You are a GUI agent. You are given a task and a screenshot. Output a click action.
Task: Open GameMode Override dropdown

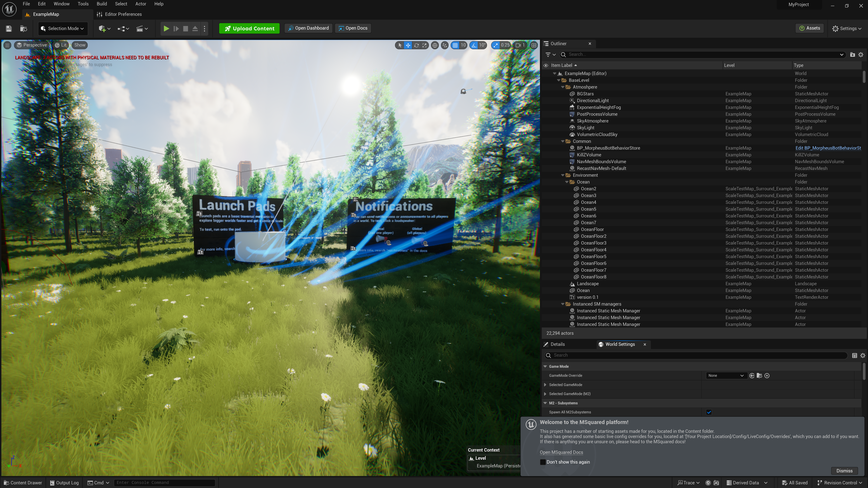[x=726, y=375]
